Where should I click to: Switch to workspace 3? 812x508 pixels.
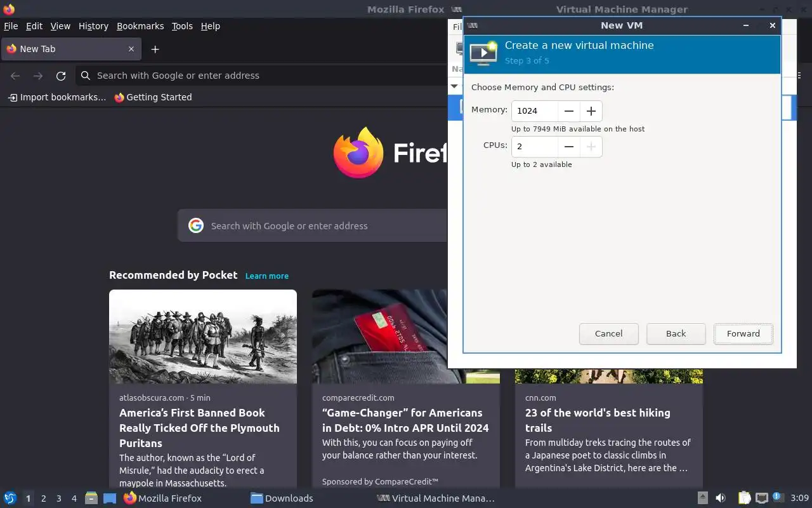58,498
